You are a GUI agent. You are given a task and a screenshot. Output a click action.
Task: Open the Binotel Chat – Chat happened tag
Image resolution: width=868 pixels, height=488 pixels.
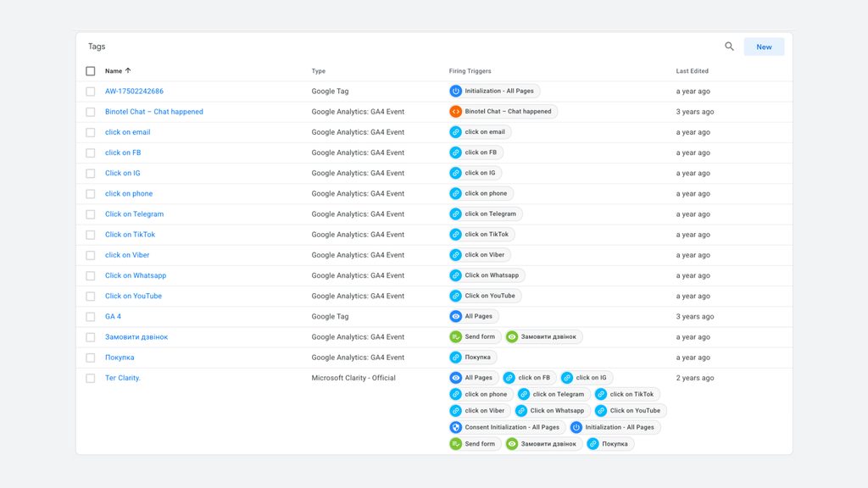[x=154, y=112]
